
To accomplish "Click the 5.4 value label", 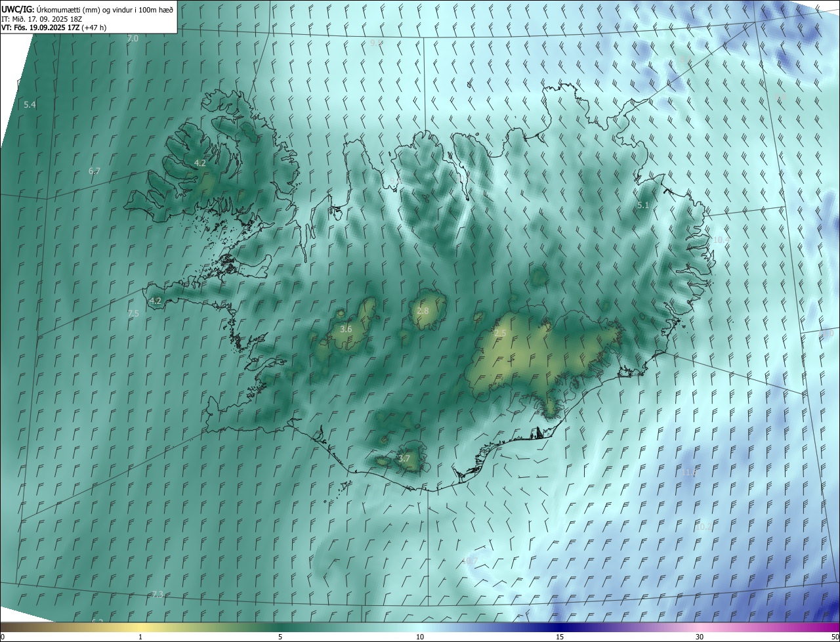I will 30,105.
